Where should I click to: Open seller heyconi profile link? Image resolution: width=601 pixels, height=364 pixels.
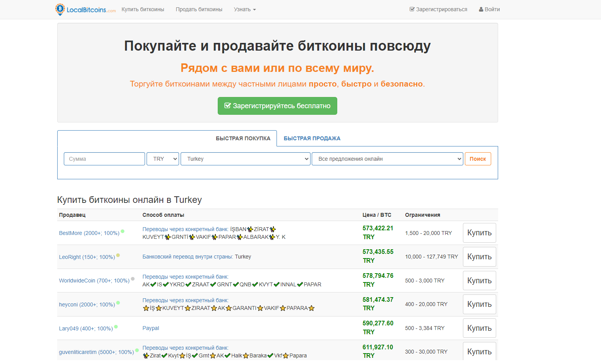[87, 304]
